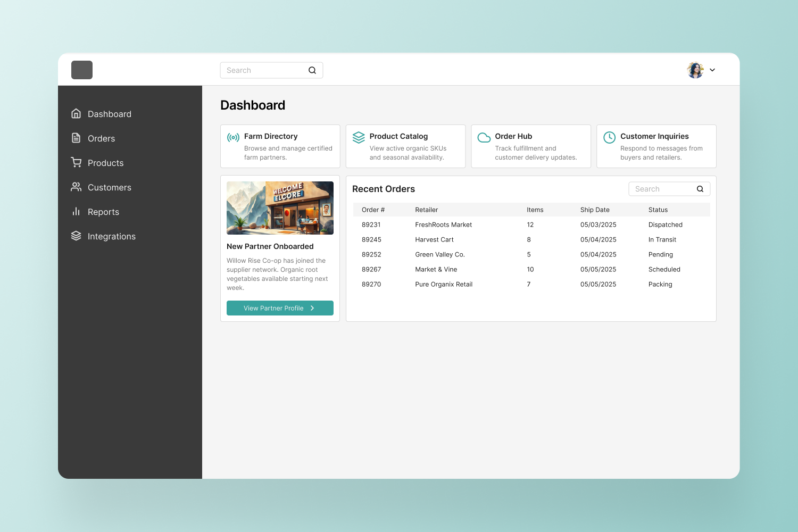Click magnifier icon in Recent Orders search
Screen dimensions: 798x532
[700, 189]
